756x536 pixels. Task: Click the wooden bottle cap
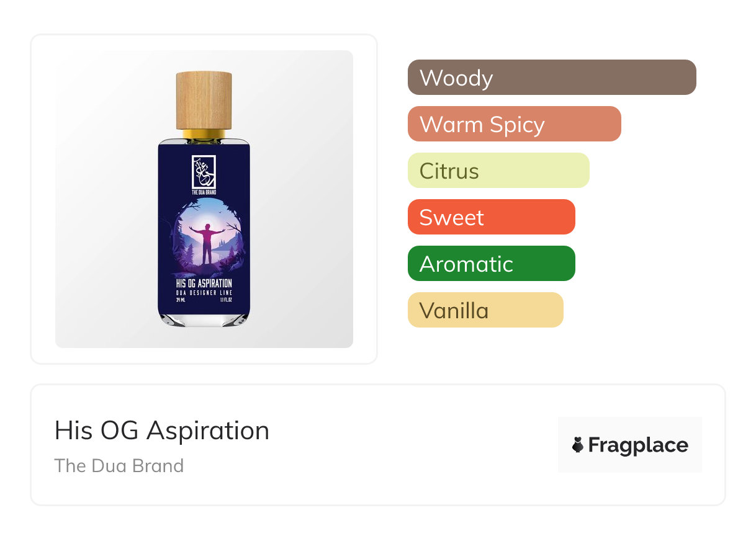tap(204, 99)
